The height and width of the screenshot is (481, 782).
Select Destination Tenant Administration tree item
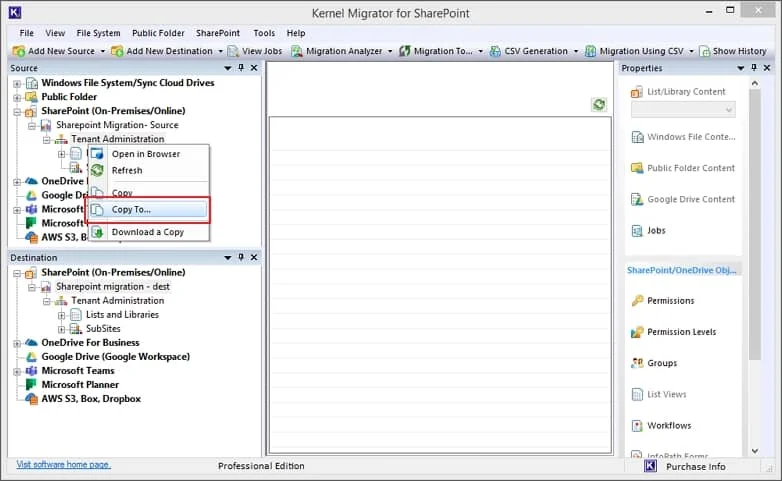(x=118, y=300)
